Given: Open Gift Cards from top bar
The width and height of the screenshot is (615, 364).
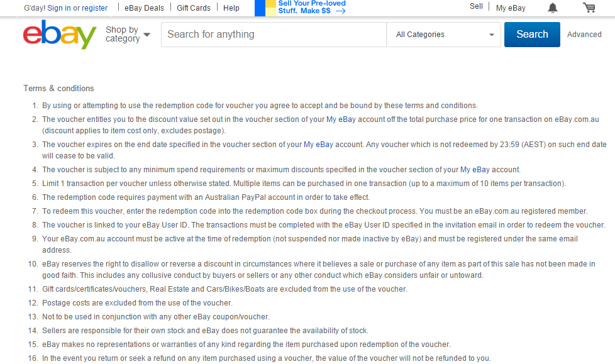Looking at the screenshot, I should [193, 8].
